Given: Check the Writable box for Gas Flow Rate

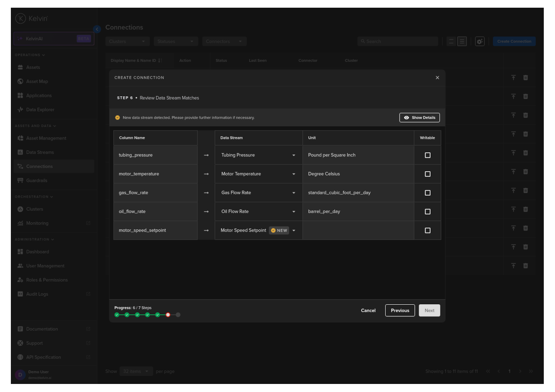Looking at the screenshot, I should [x=427, y=193].
